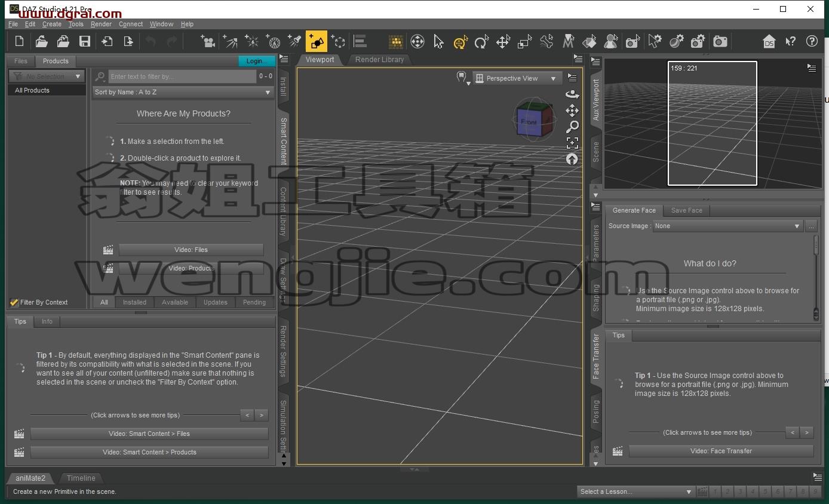Open the Render menu

tap(101, 24)
